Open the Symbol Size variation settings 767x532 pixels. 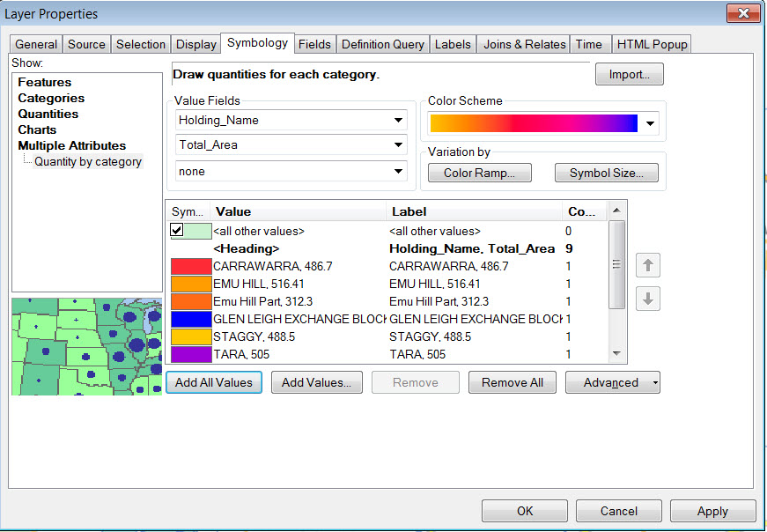tap(607, 173)
